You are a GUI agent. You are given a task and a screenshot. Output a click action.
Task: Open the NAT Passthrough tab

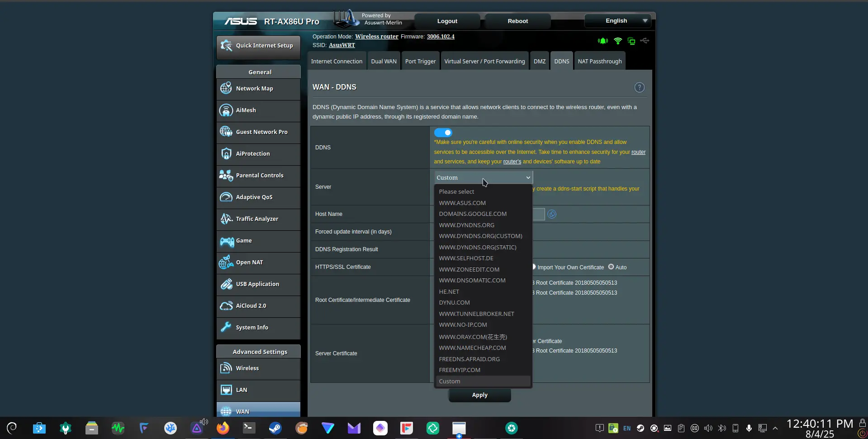click(599, 62)
